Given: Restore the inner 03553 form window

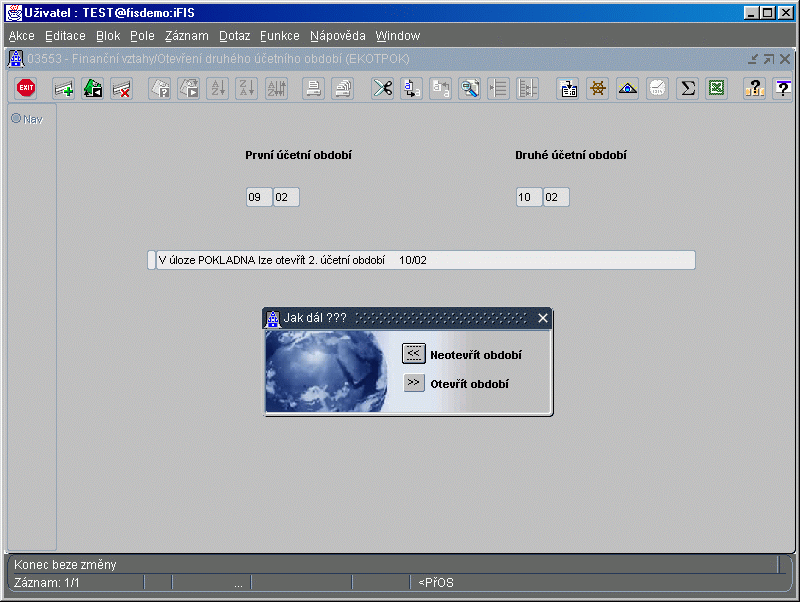Looking at the screenshot, I should tap(769, 59).
